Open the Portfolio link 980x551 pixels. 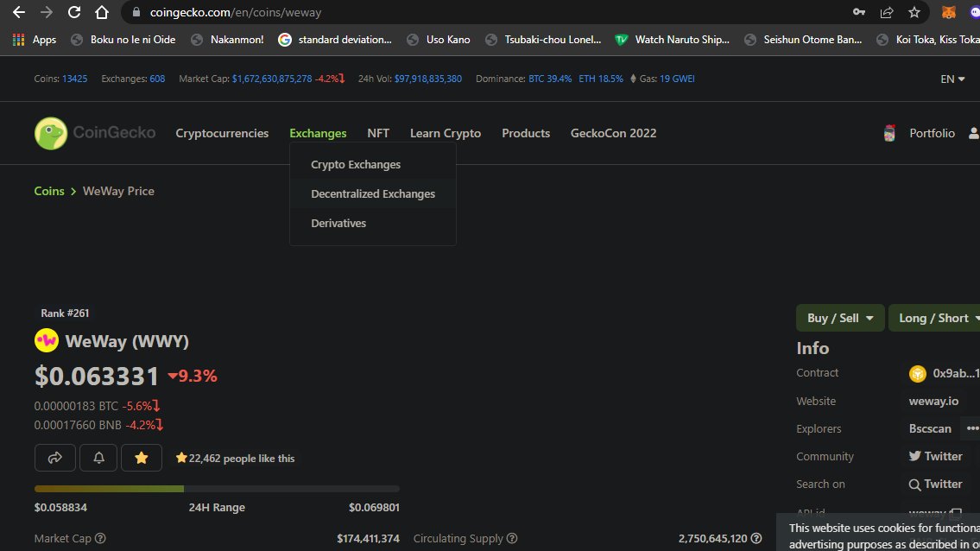click(x=932, y=133)
